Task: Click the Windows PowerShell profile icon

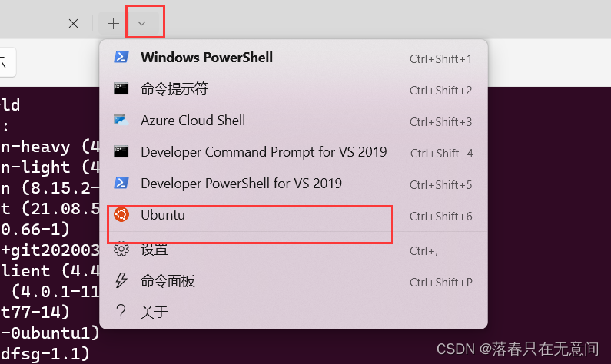Action: point(121,58)
